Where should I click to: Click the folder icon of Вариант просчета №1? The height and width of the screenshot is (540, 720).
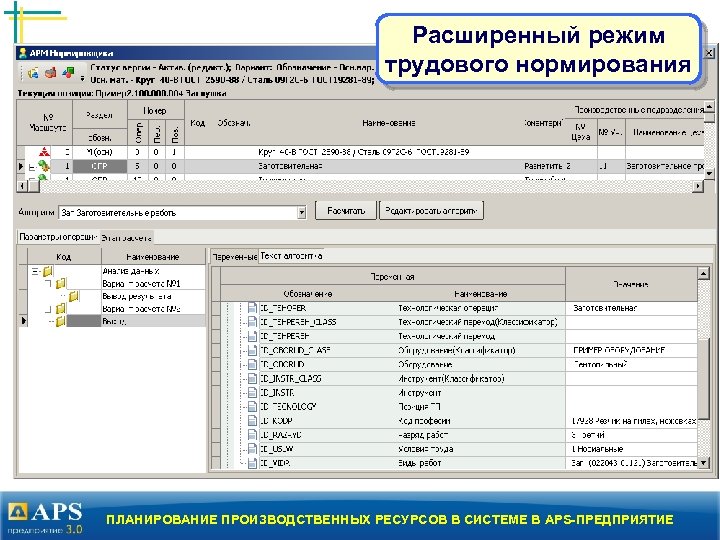pyautogui.click(x=61, y=284)
